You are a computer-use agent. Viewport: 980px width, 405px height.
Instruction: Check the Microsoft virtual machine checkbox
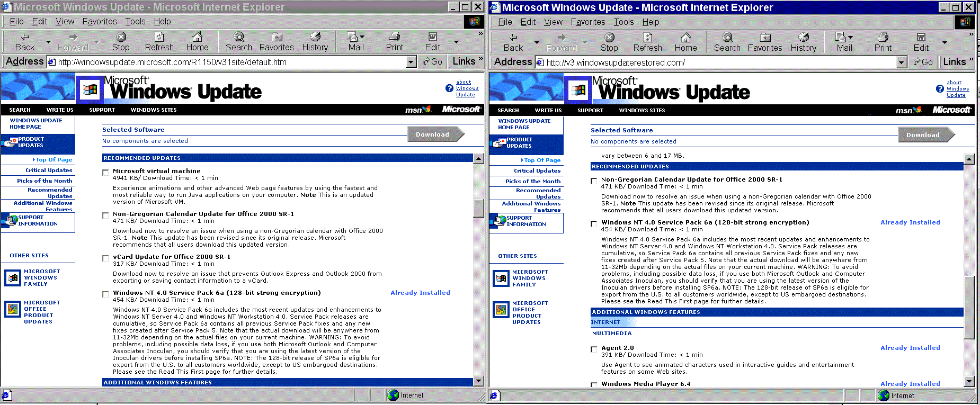click(105, 173)
